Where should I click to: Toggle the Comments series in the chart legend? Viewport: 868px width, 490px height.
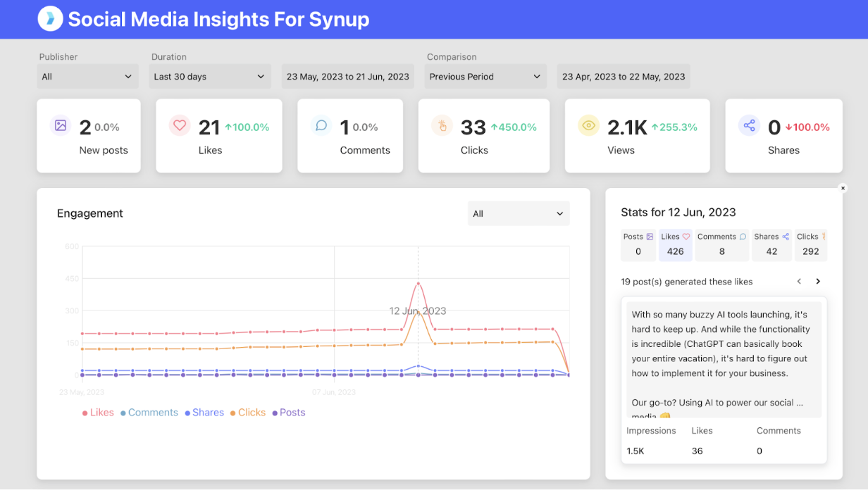(149, 413)
